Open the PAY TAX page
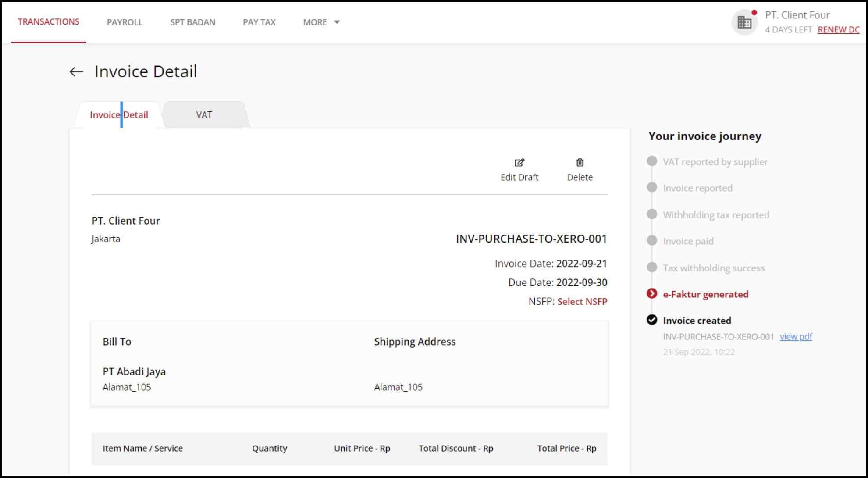The width and height of the screenshot is (868, 478). [259, 22]
